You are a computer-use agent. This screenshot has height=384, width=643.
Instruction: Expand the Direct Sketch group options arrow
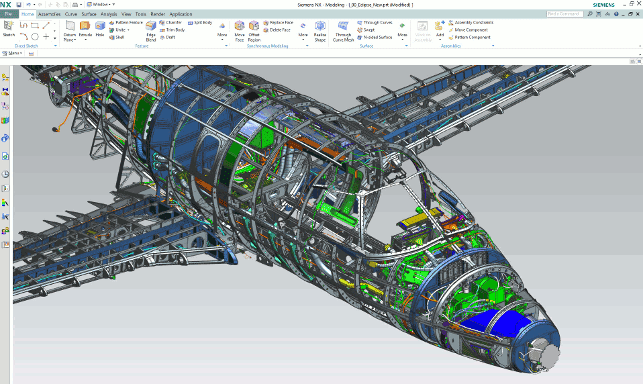tap(55, 46)
